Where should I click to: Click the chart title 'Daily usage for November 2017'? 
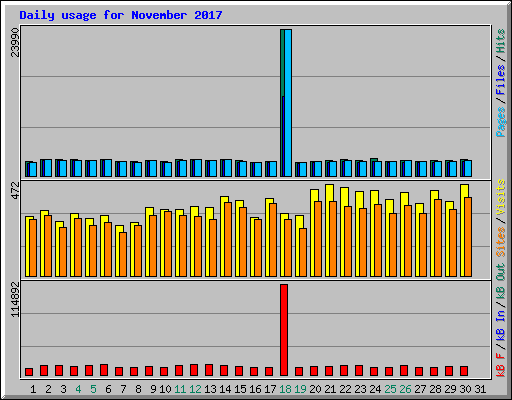point(121,15)
